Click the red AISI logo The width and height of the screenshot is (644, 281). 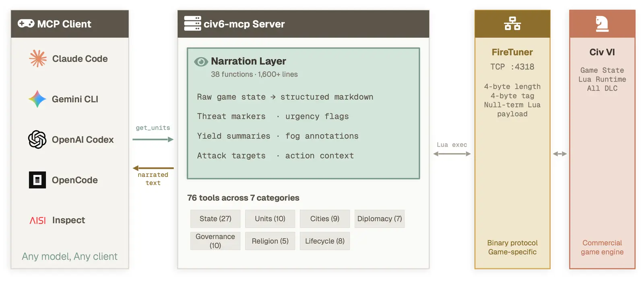pyautogui.click(x=38, y=220)
